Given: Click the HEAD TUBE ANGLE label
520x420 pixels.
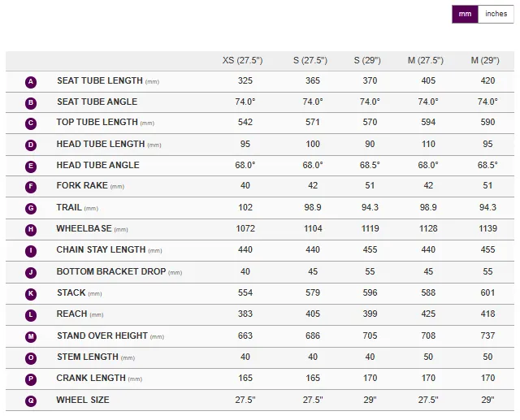Looking at the screenshot, I should 97,165.
